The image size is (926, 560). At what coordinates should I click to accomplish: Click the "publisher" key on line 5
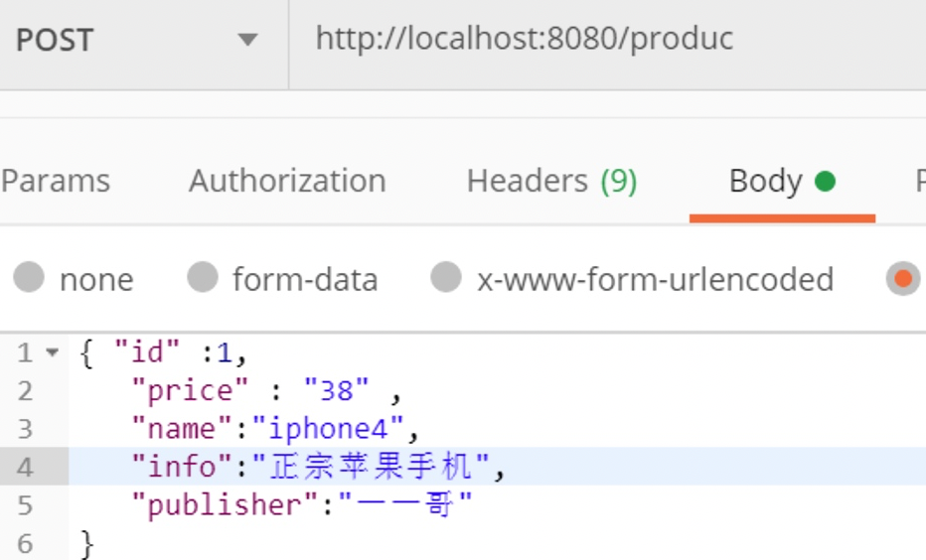point(225,505)
